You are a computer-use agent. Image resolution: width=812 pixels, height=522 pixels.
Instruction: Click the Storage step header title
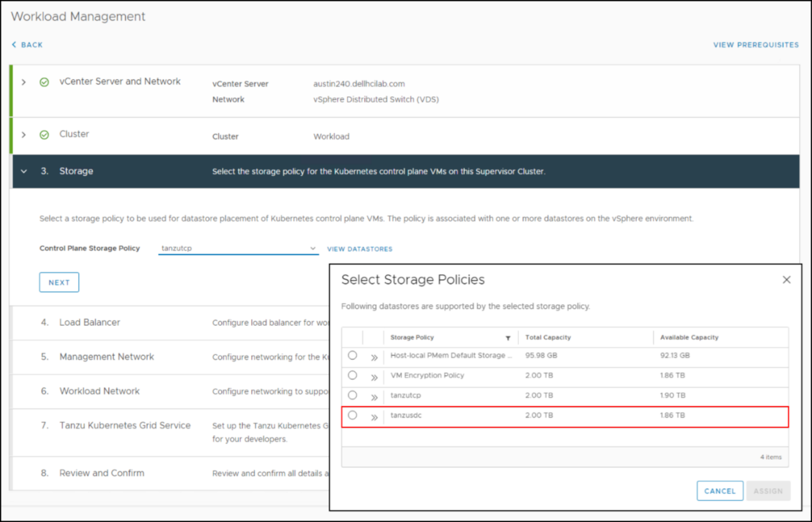click(76, 171)
